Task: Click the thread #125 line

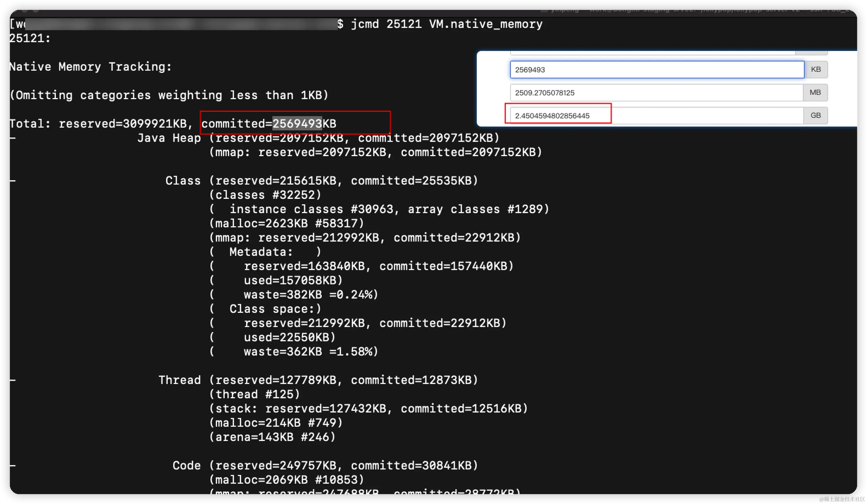Action: 254,394
